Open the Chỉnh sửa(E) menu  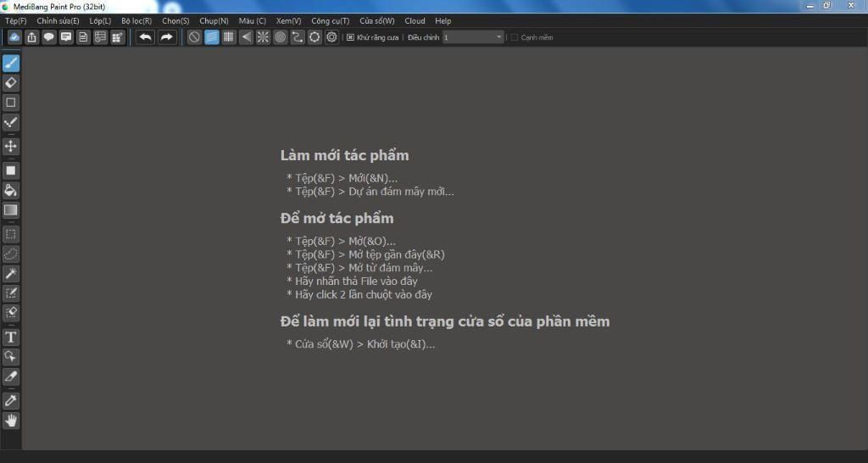pyautogui.click(x=58, y=20)
